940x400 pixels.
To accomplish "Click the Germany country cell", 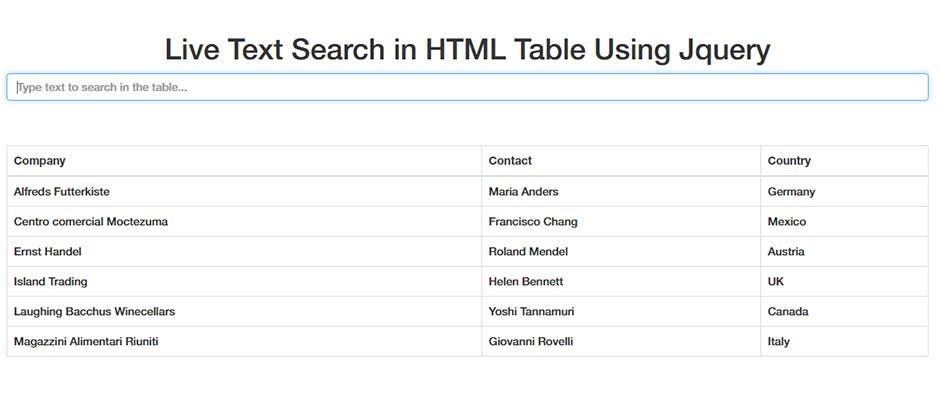I will [x=791, y=191].
